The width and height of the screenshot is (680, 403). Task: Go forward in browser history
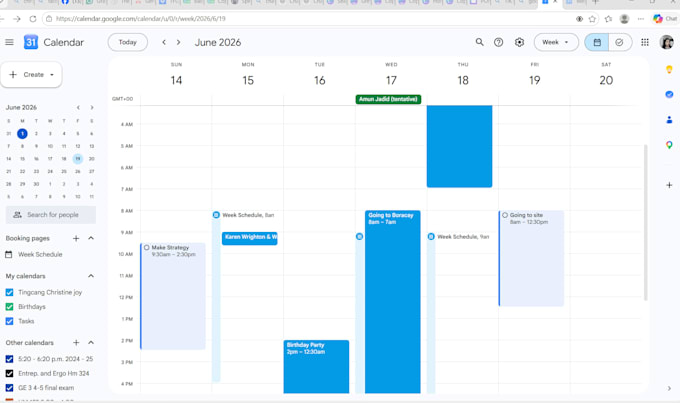pyautogui.click(x=17, y=19)
